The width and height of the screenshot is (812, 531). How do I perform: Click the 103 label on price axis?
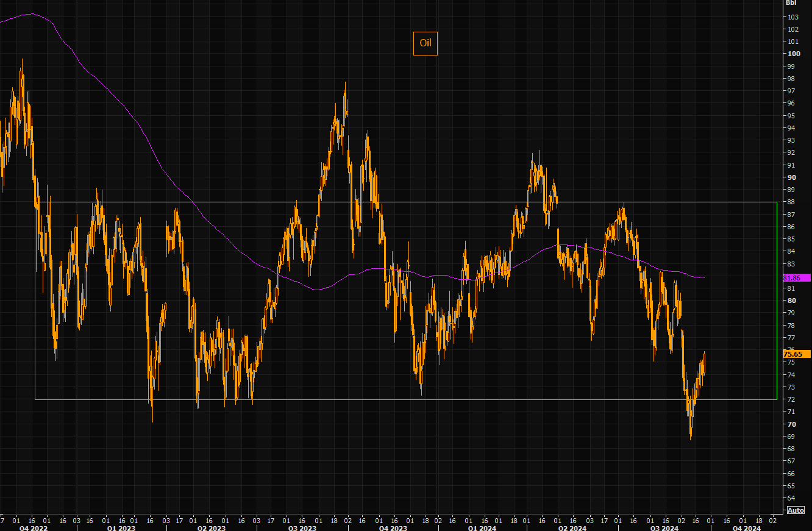792,17
